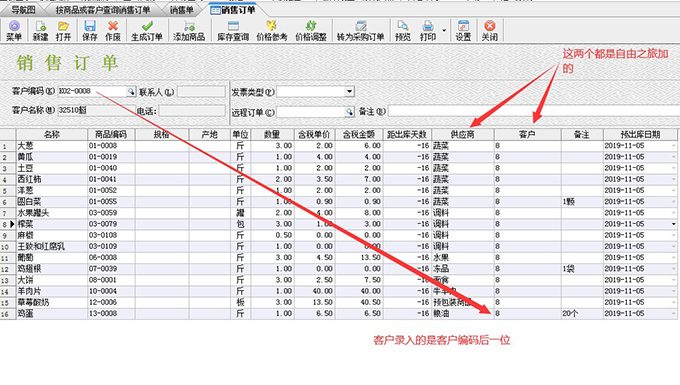The width and height of the screenshot is (680, 385).
Task: Click the 客户编码 search magnifier button
Action: (131, 91)
